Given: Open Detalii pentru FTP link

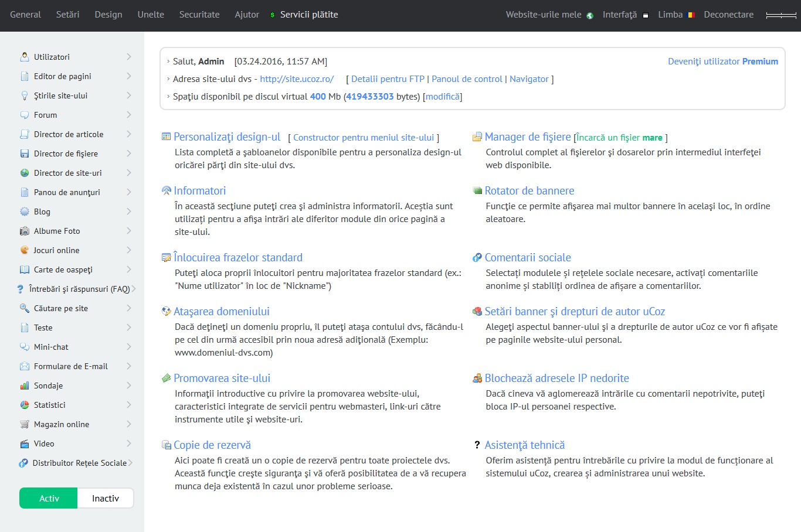Looking at the screenshot, I should (x=388, y=79).
